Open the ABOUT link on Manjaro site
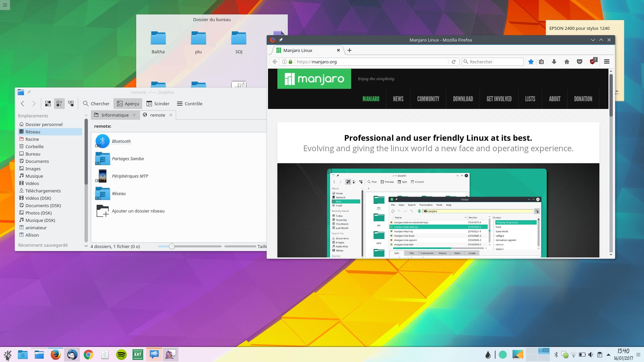The width and height of the screenshot is (644, 362). tap(554, 99)
